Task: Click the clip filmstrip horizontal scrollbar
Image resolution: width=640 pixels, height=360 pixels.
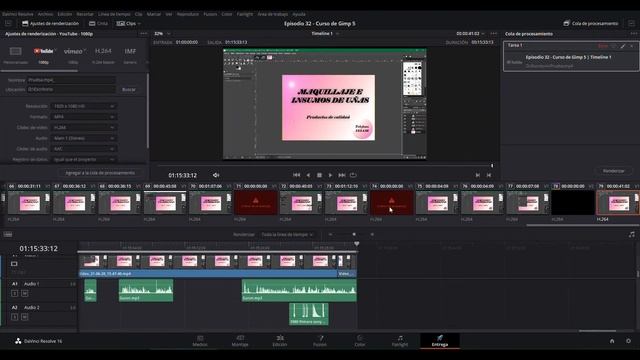Action: click(x=582, y=225)
